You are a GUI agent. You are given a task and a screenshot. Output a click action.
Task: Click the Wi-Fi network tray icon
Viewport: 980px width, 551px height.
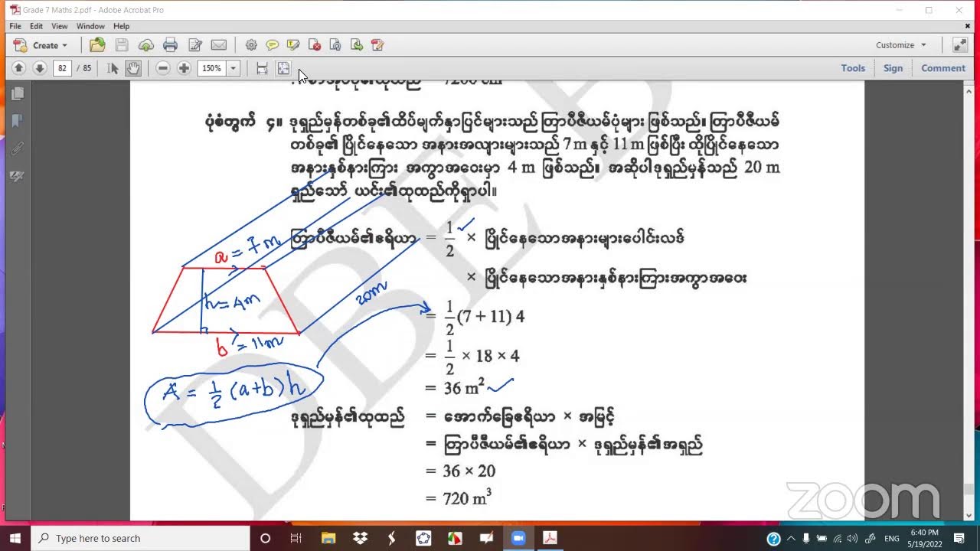[838, 538]
